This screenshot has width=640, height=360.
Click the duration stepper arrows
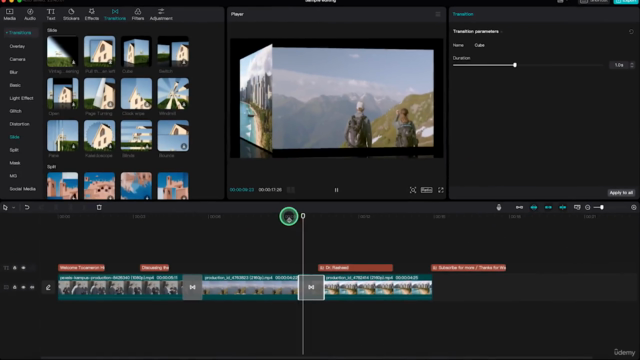[632, 65]
